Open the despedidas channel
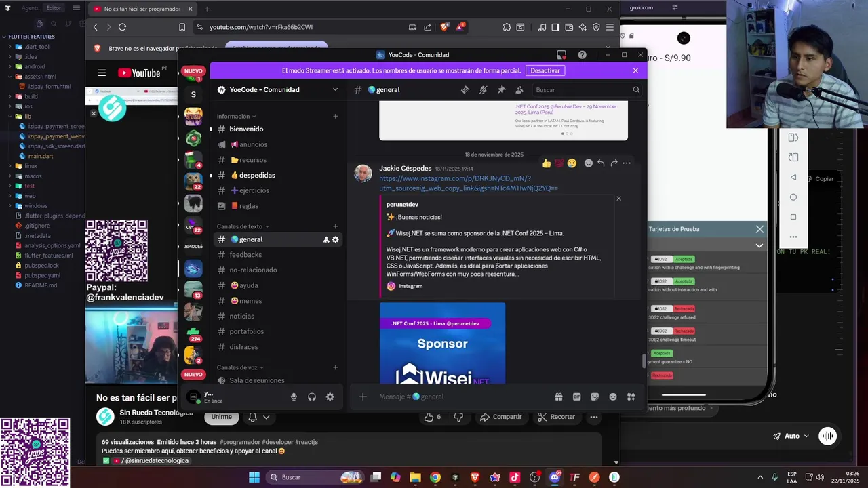This screenshot has width=868, height=488. click(277, 175)
